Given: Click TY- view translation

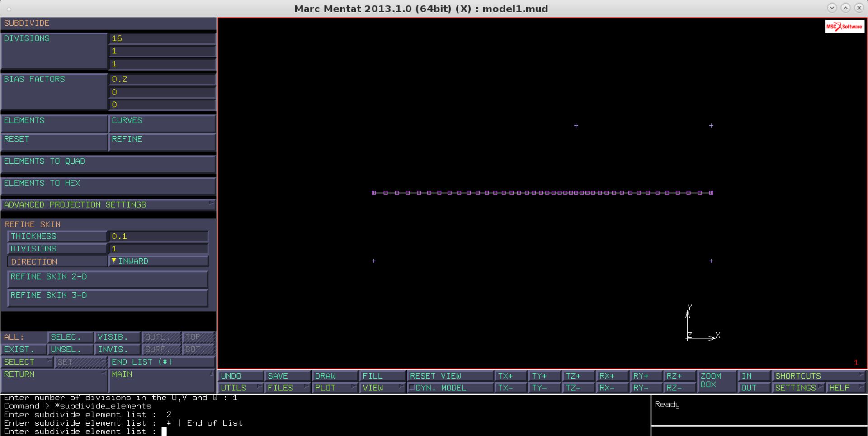Looking at the screenshot, I should coord(545,388).
